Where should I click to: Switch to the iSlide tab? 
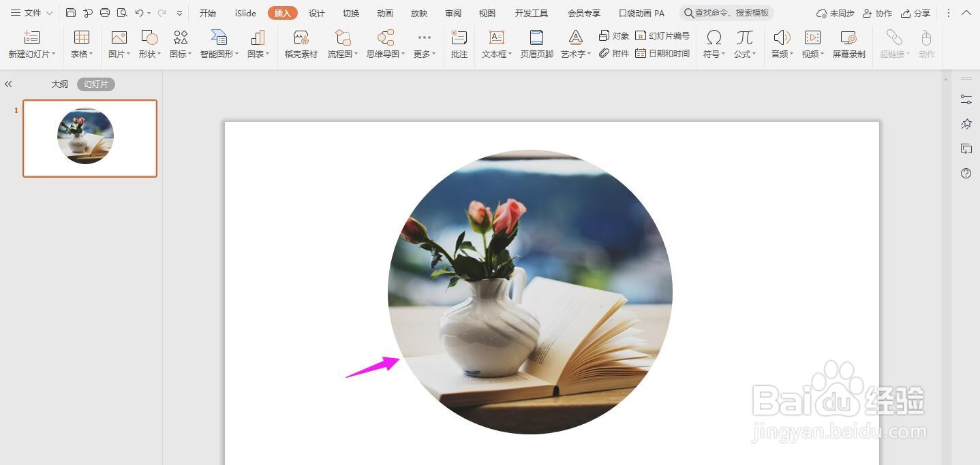click(x=245, y=13)
